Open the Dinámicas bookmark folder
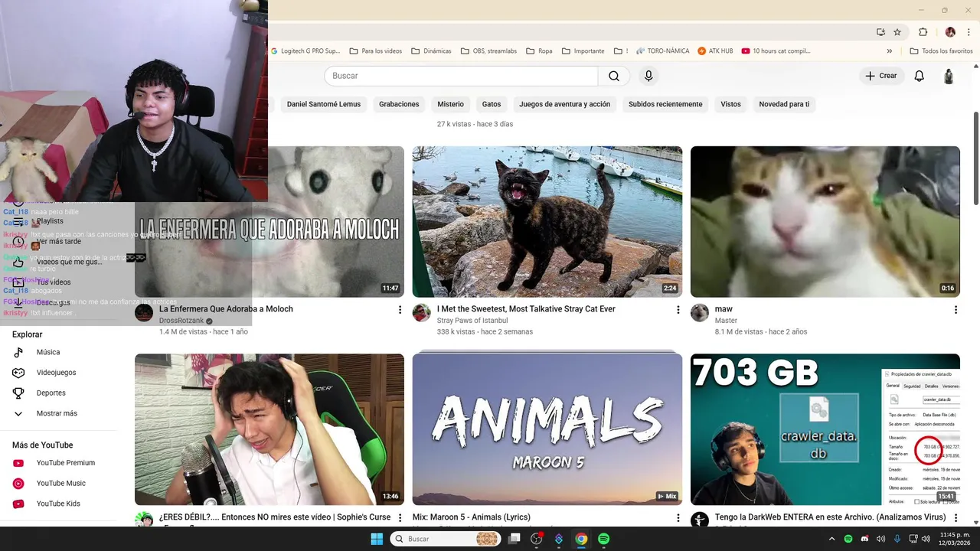 tap(431, 51)
